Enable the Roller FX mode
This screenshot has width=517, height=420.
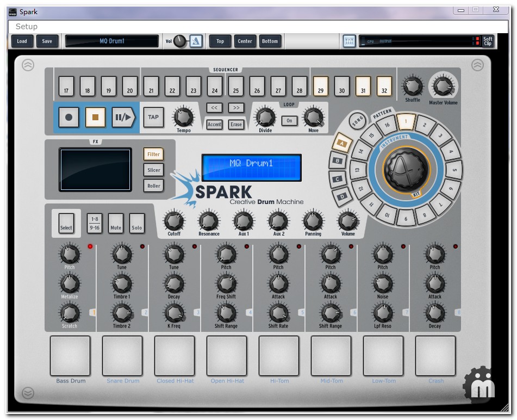point(154,186)
